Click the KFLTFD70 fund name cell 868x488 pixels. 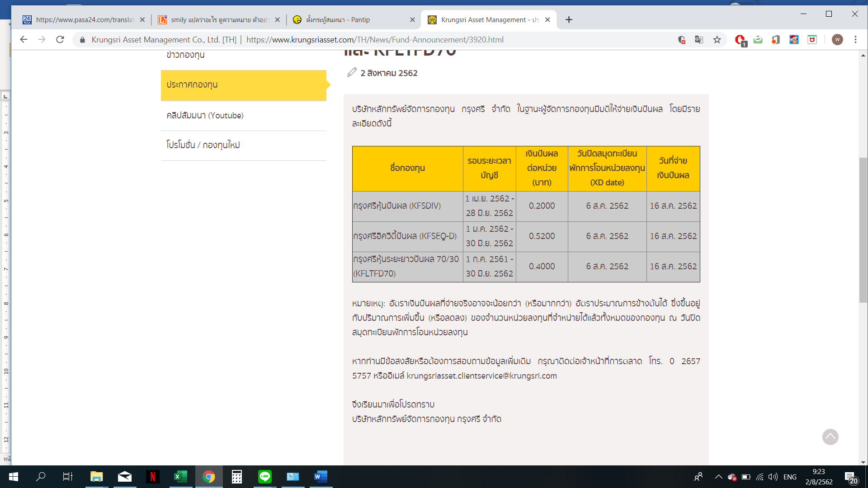point(407,267)
